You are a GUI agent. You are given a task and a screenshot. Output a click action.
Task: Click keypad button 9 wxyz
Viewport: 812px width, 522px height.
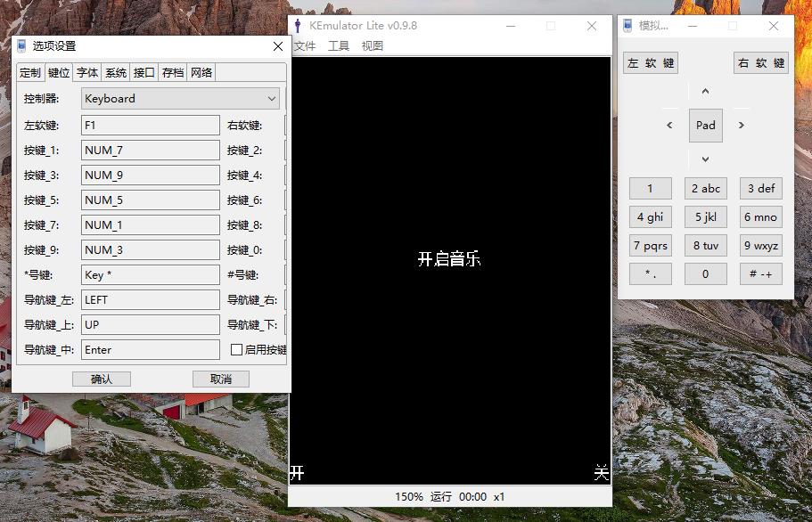(760, 245)
